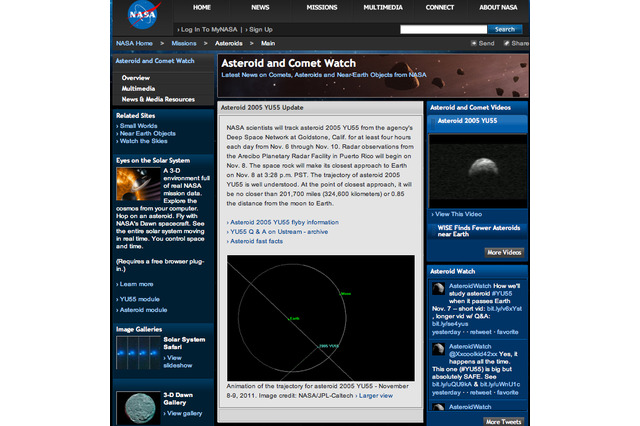Open the ABOUT NASA menu
Screen dimensions: 640x426
click(498, 7)
